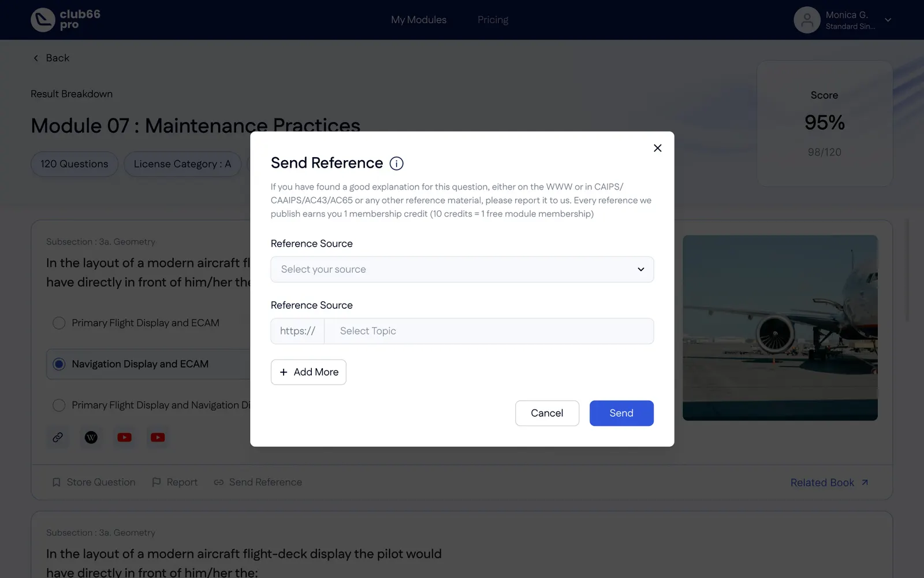
Task: Open the first YouTube reference icon
Action: pyautogui.click(x=124, y=438)
